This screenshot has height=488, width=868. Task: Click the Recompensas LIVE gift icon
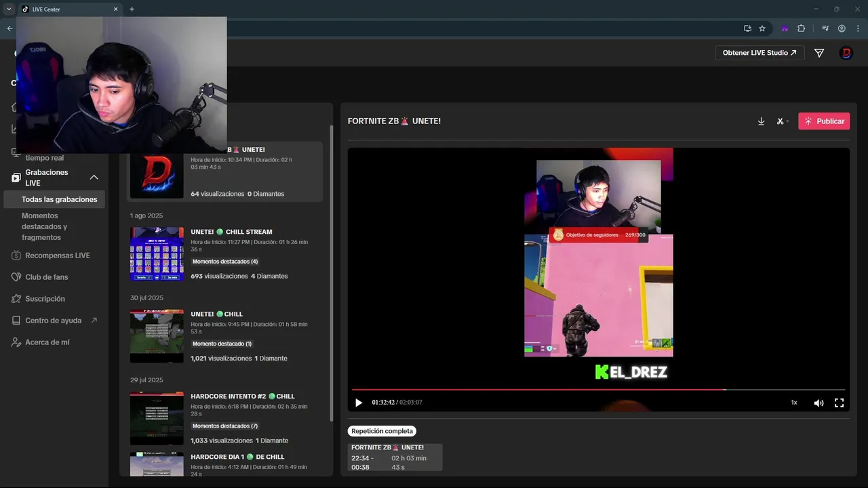16,256
